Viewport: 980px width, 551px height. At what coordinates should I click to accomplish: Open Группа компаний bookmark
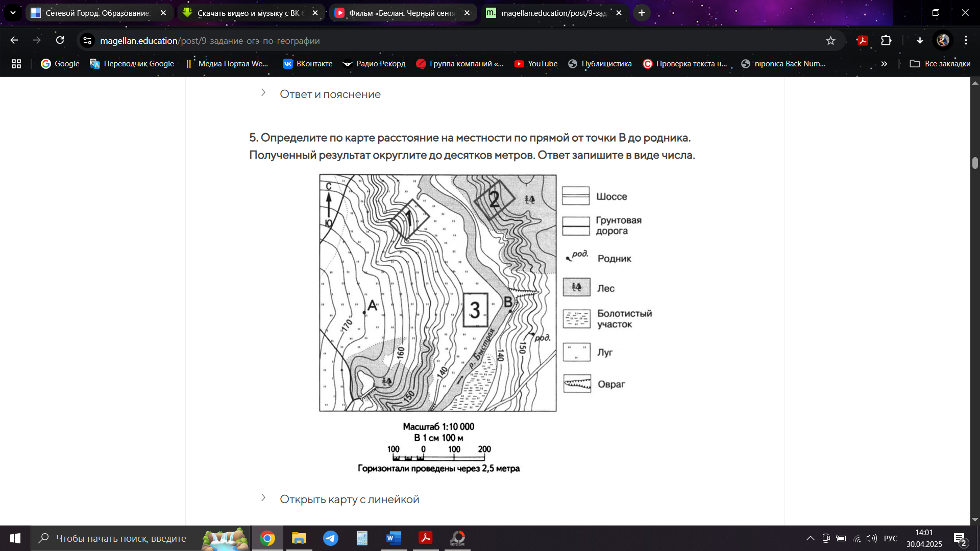(x=460, y=64)
